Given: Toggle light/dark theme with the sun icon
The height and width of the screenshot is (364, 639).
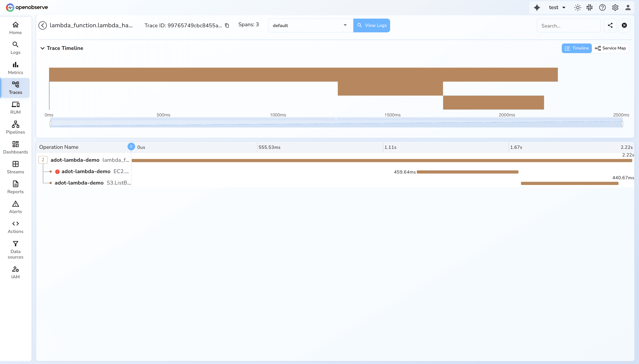Looking at the screenshot, I should (x=577, y=7).
